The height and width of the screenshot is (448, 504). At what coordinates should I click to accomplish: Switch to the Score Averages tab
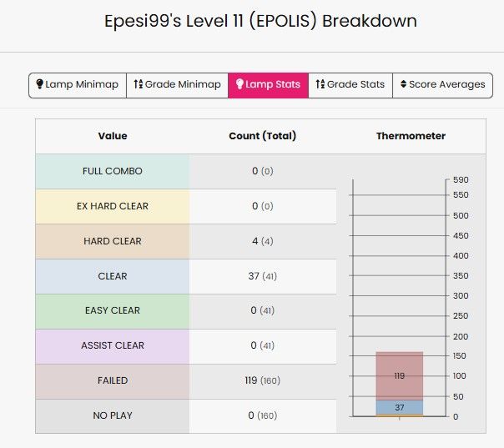[442, 84]
